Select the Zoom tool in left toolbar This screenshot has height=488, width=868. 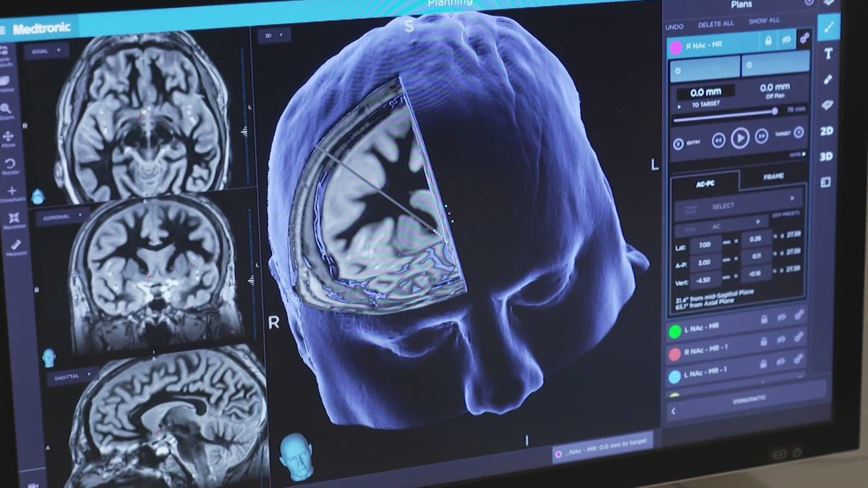coord(6,111)
